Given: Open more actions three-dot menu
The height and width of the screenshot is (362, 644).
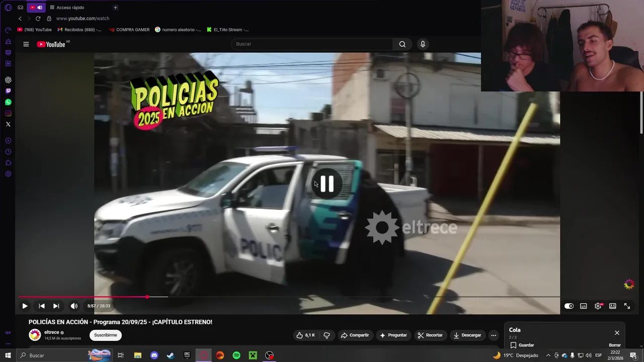Looking at the screenshot, I should (x=494, y=335).
